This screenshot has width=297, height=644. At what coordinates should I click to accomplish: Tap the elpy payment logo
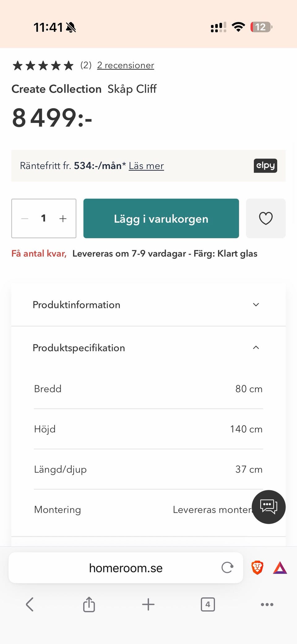point(265,166)
